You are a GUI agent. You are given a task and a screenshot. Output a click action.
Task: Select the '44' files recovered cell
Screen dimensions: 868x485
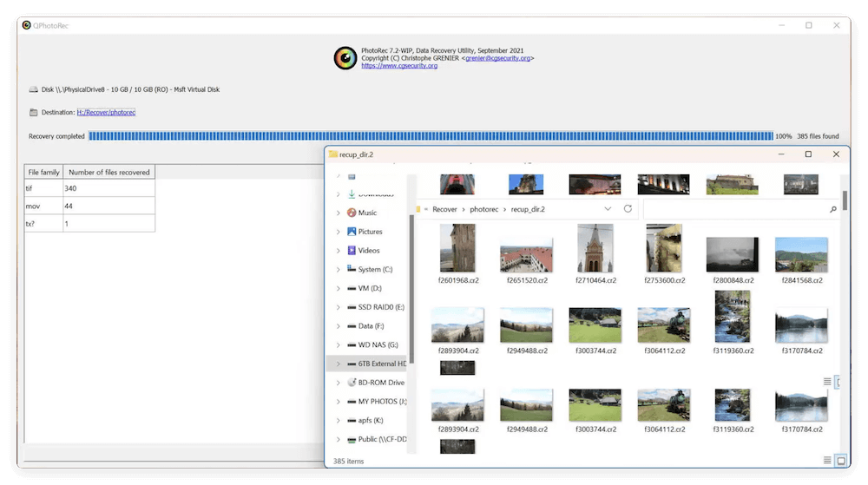click(x=109, y=206)
